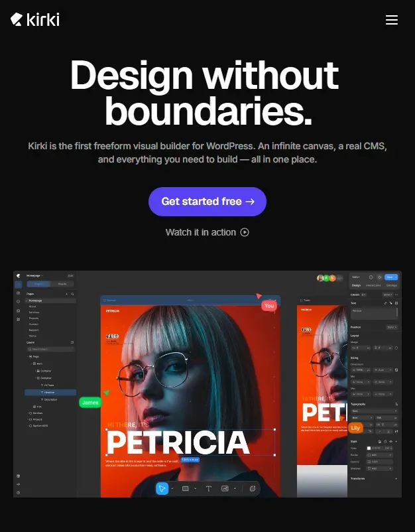Toggle the eye visibility icon in the Style header
415x532 pixels.
[x=390, y=441]
